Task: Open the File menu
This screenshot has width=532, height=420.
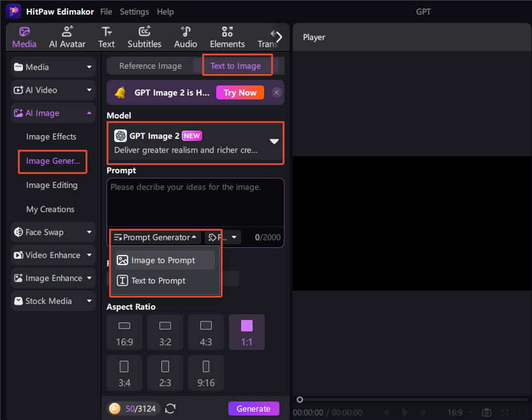Action: coord(106,11)
